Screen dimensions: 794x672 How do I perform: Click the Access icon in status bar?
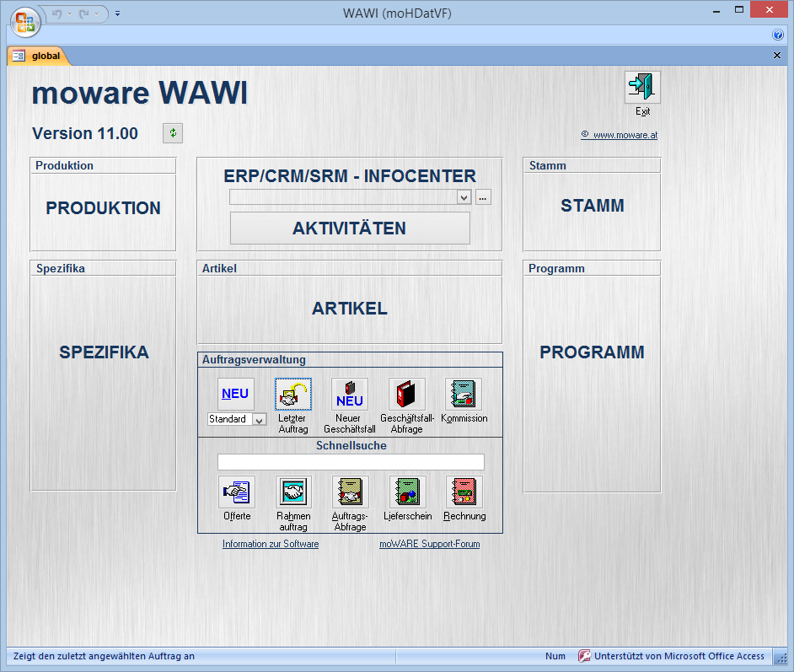(x=584, y=656)
